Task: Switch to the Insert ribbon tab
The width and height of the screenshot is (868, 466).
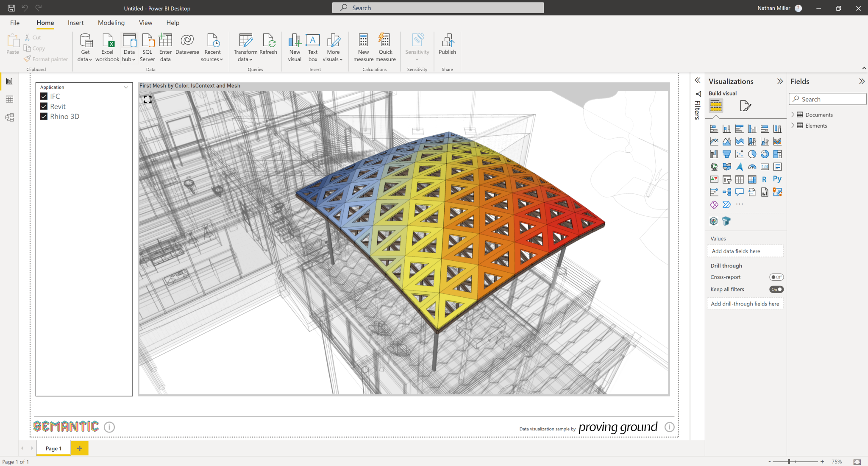Action: (76, 22)
